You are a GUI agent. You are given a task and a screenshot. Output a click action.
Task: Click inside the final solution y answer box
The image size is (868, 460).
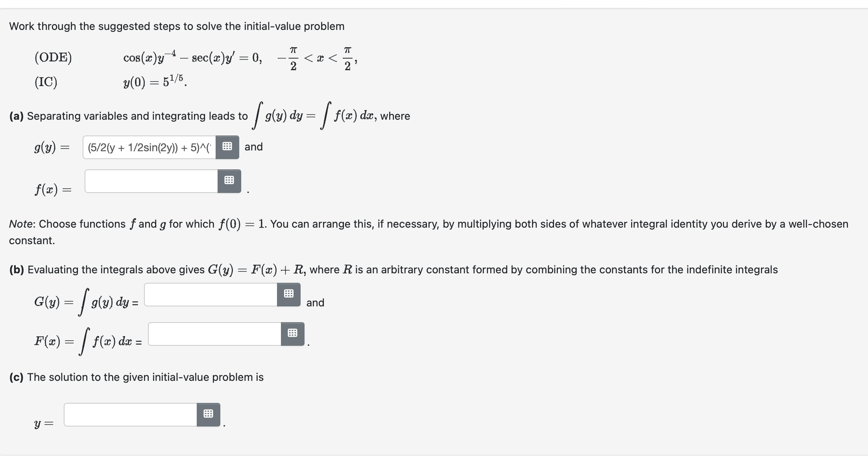130,414
